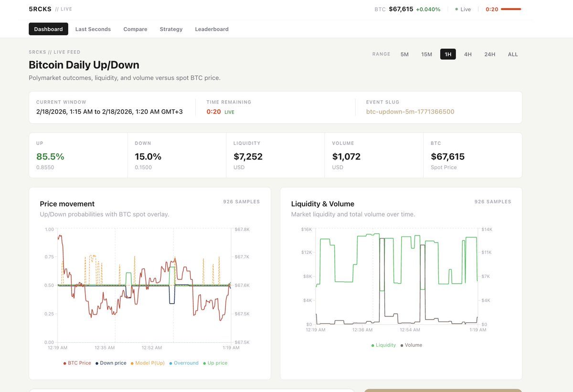Toggle BTC Price legend item
The image size is (573, 392).
(77, 363)
